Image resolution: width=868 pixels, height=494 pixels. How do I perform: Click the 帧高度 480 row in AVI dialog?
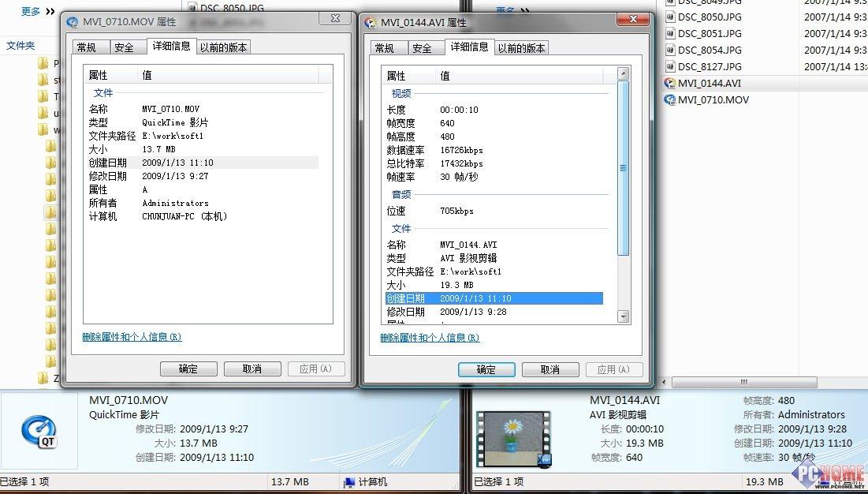click(x=494, y=137)
